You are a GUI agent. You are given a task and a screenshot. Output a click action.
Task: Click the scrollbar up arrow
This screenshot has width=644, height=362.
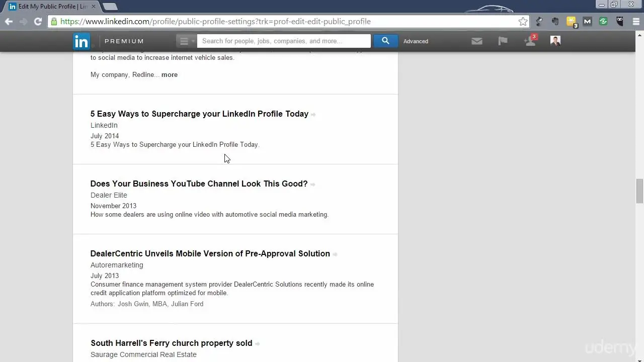click(639, 35)
